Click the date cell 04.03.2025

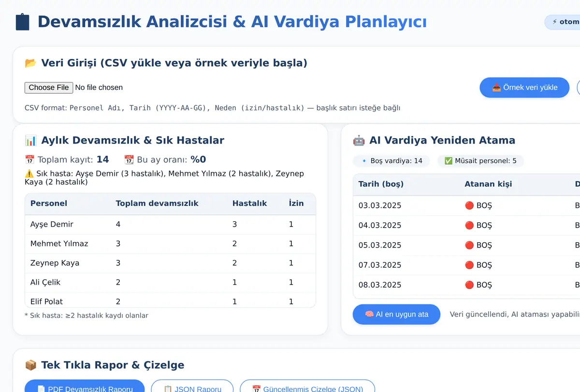pyautogui.click(x=380, y=225)
